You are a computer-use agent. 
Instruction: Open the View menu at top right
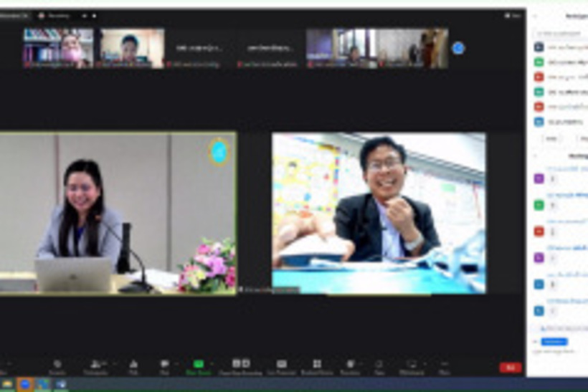click(513, 16)
